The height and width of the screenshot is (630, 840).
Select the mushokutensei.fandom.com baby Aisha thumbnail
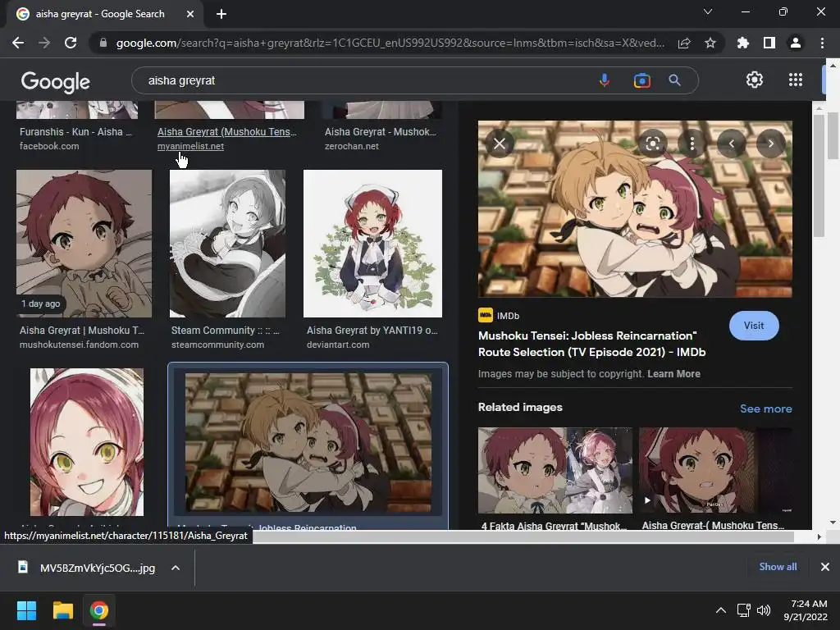tap(84, 244)
